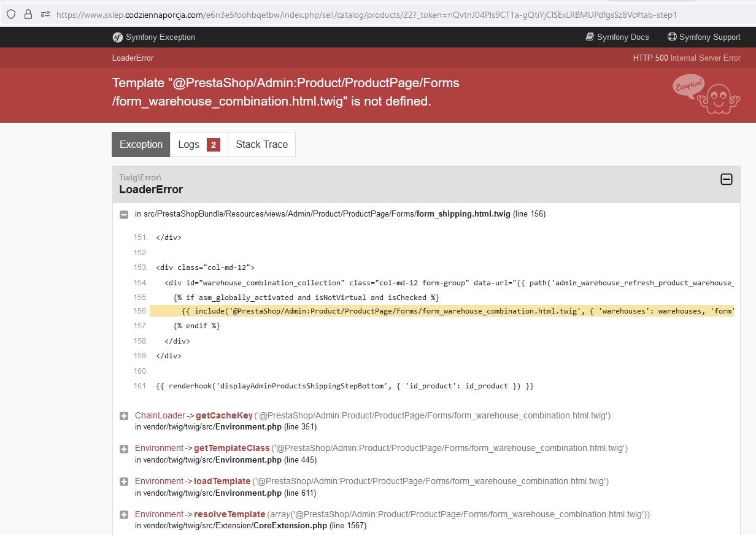Click the browser shield tracking-protection icon
The image size is (756, 535).
11,13
